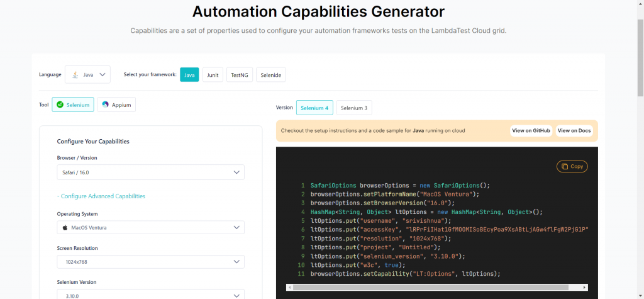This screenshot has width=644, height=299.
Task: Click the Java logo in Language selector
Action: [x=75, y=74]
